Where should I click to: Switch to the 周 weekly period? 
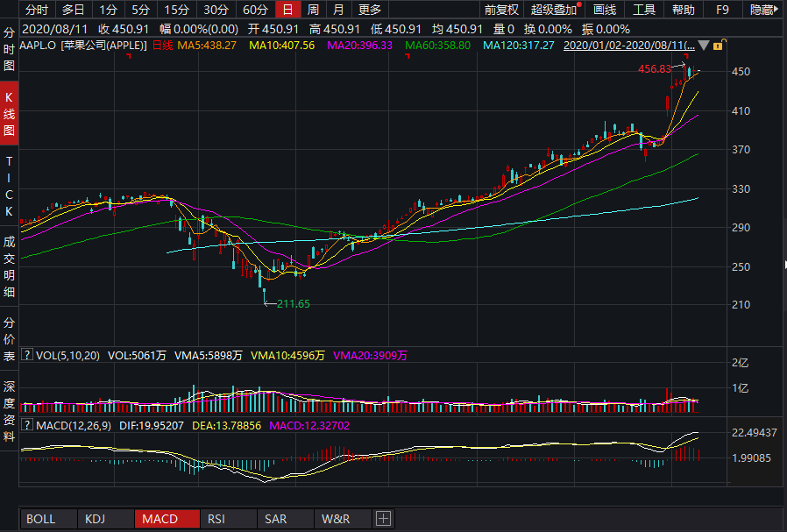tap(313, 10)
